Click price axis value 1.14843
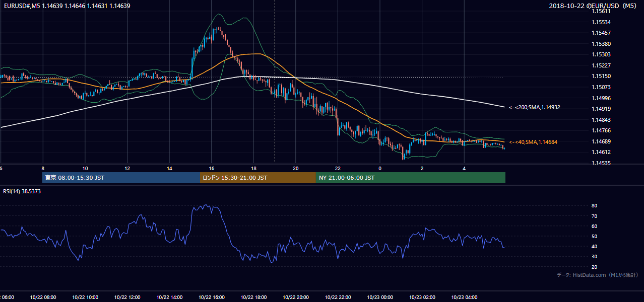Viewport: 644px width, 302px height. tap(601, 120)
